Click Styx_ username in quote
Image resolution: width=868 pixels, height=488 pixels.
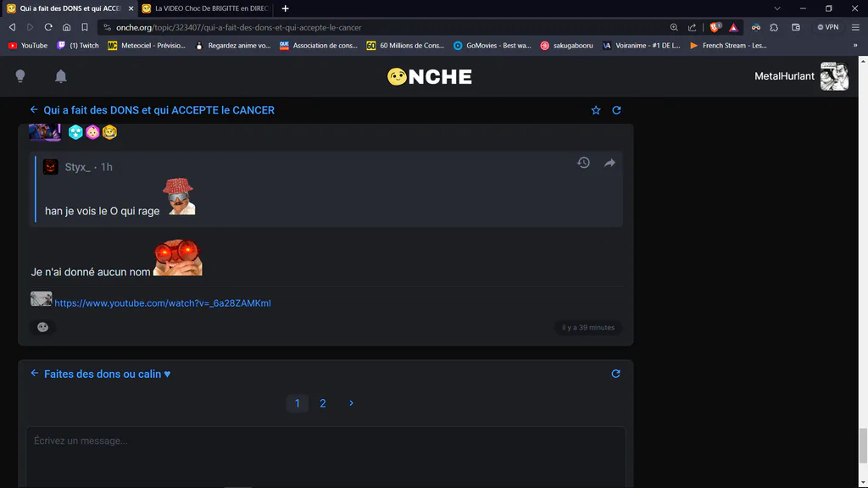(77, 167)
